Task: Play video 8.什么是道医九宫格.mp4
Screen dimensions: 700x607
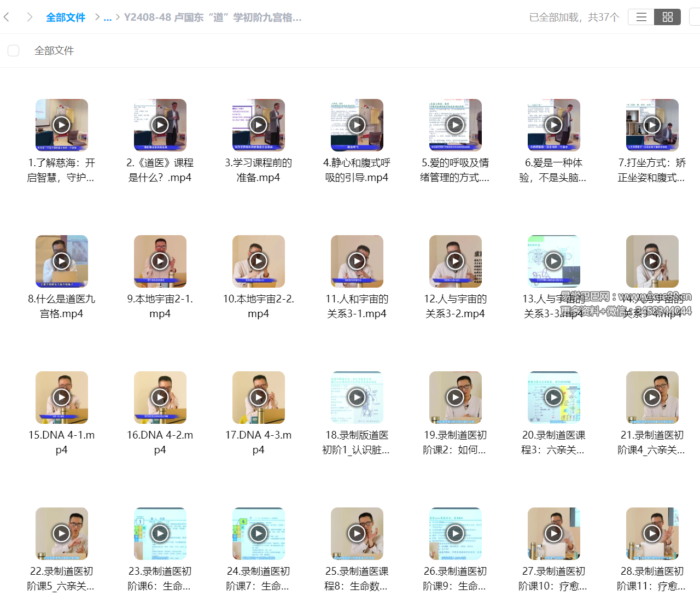Action: 61,261
